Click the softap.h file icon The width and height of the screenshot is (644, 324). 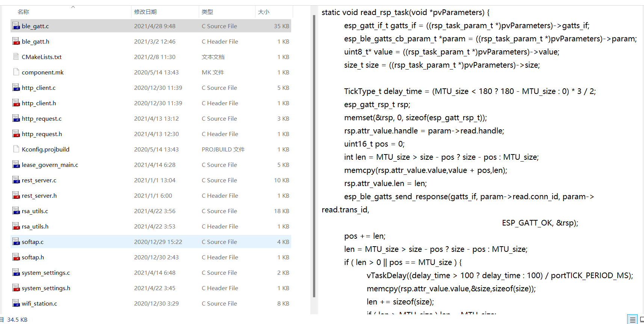16,257
